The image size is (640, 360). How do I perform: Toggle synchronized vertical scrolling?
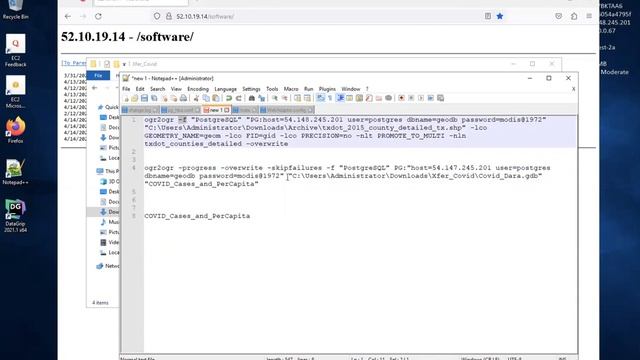coord(298,98)
